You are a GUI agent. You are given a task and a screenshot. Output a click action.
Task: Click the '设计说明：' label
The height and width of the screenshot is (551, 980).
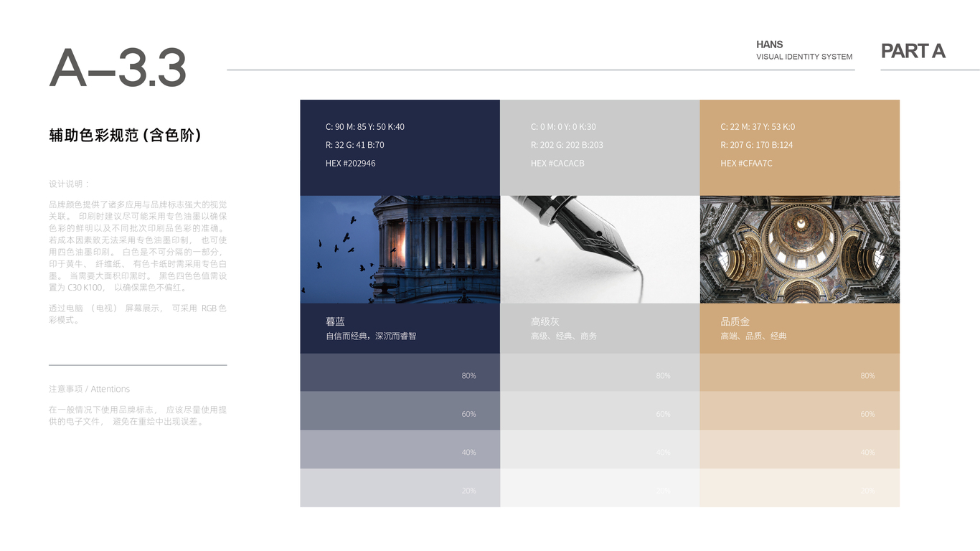(70, 184)
